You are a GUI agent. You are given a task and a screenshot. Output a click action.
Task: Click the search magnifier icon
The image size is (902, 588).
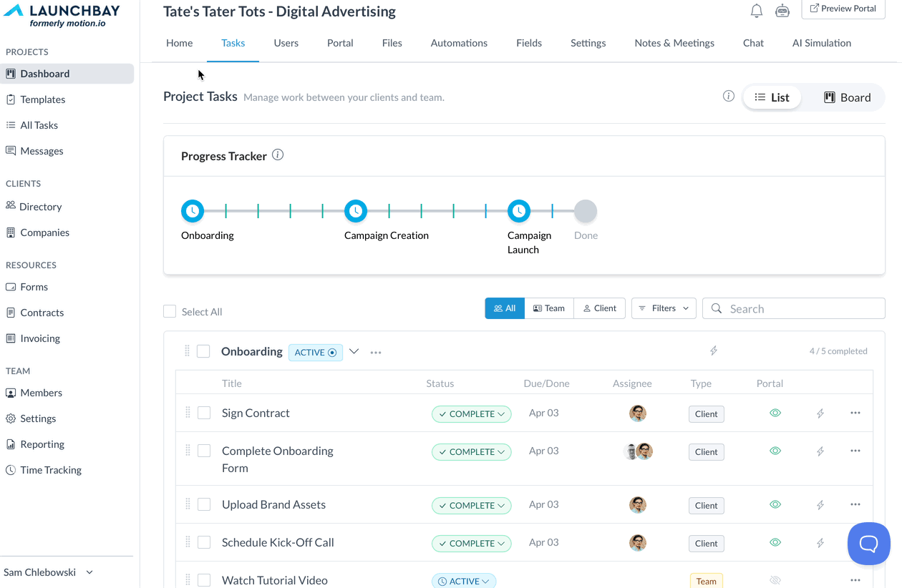click(x=717, y=308)
